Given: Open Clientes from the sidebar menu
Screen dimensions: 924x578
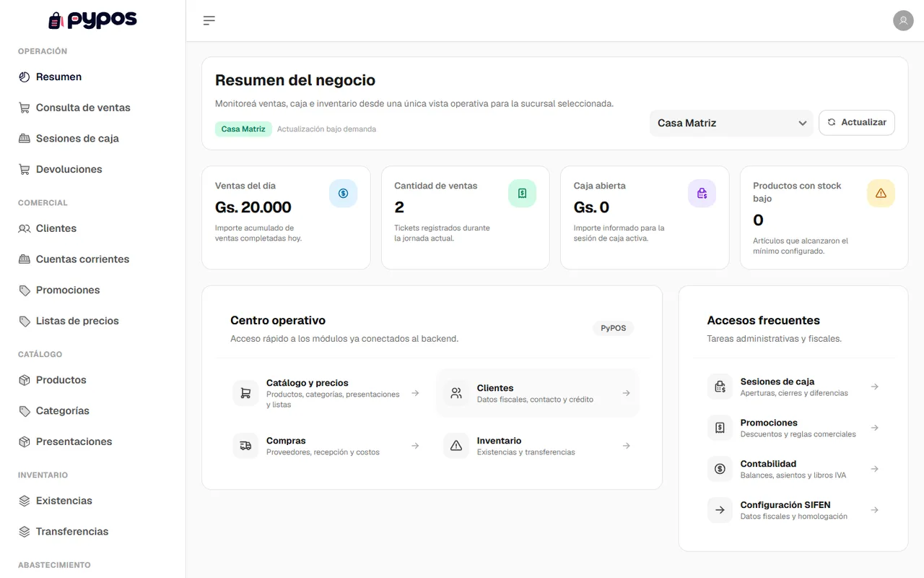Looking at the screenshot, I should pos(92,228).
